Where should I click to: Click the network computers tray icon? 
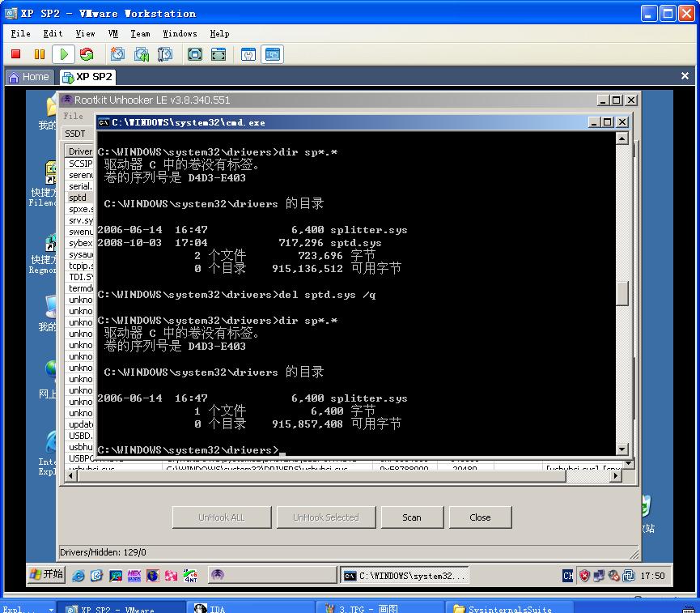pos(599,576)
